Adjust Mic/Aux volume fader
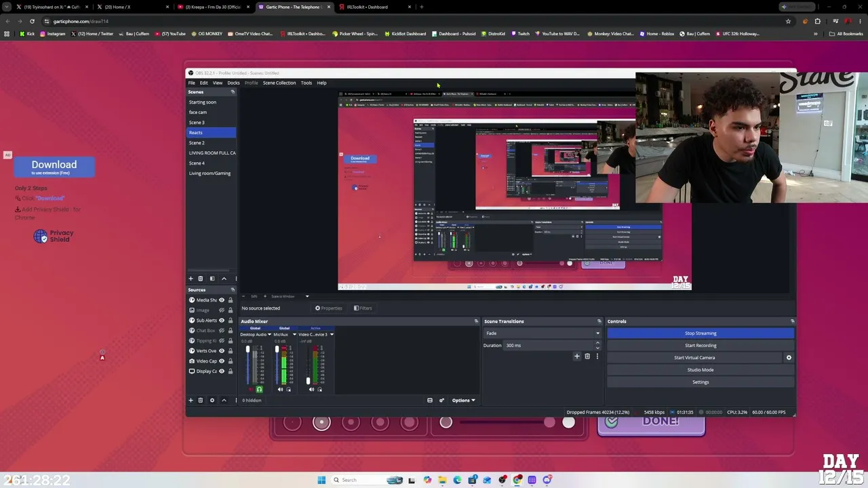Screen dimensions: 868x488 [x=277, y=350]
